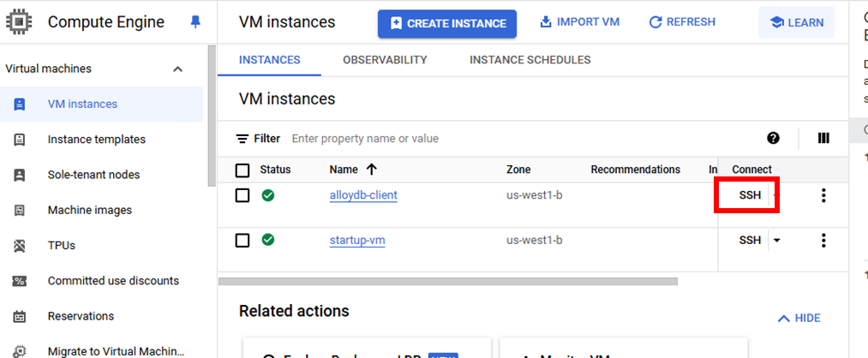The height and width of the screenshot is (358, 868).
Task: Click the Status column header
Action: pyautogui.click(x=275, y=170)
